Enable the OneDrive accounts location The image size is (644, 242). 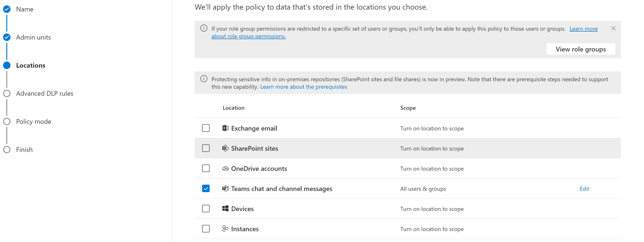206,168
